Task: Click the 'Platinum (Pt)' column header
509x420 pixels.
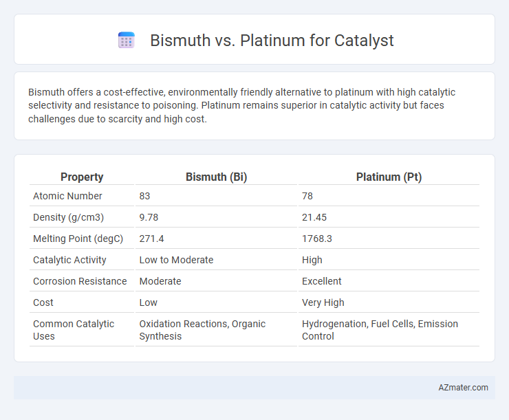Action: coord(389,177)
